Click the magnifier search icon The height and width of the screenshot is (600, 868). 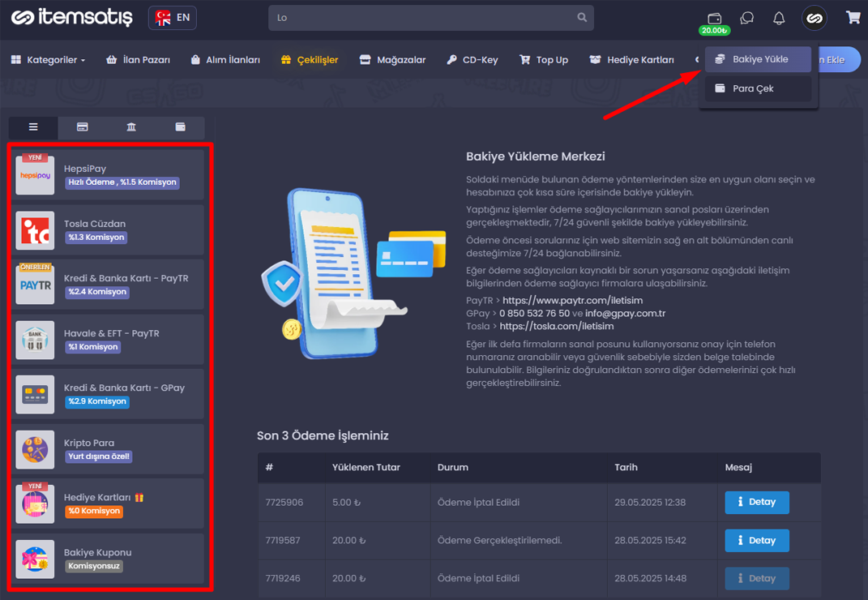tap(582, 18)
